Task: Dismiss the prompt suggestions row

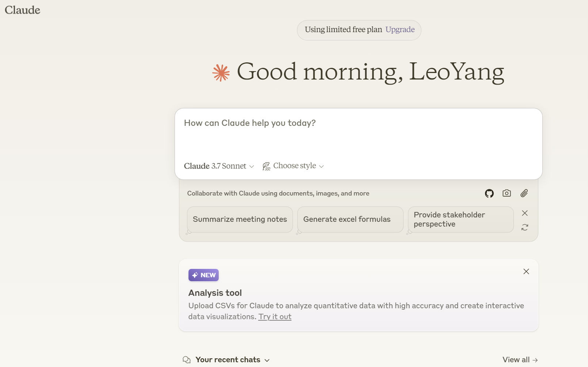Action: point(525,213)
